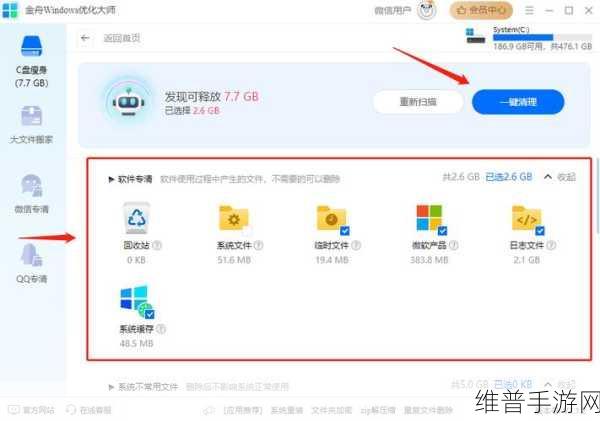Open the 在线客服 link

coord(88,410)
